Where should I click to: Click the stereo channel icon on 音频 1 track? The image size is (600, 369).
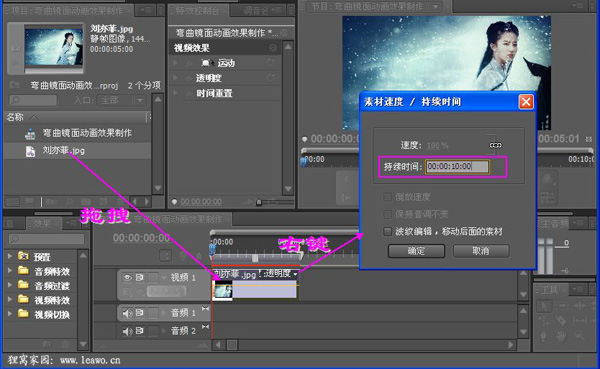[x=205, y=309]
